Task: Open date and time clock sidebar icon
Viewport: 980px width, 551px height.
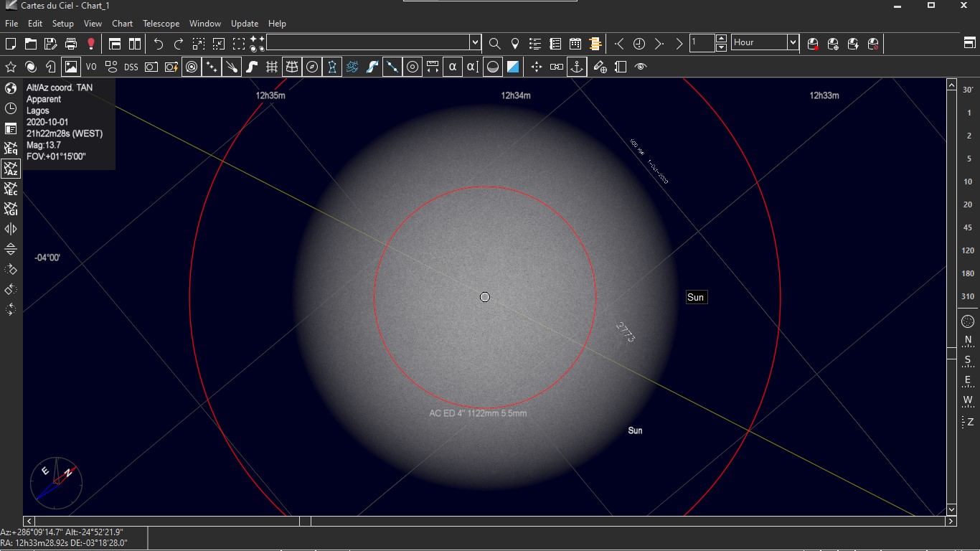Action: [x=11, y=108]
